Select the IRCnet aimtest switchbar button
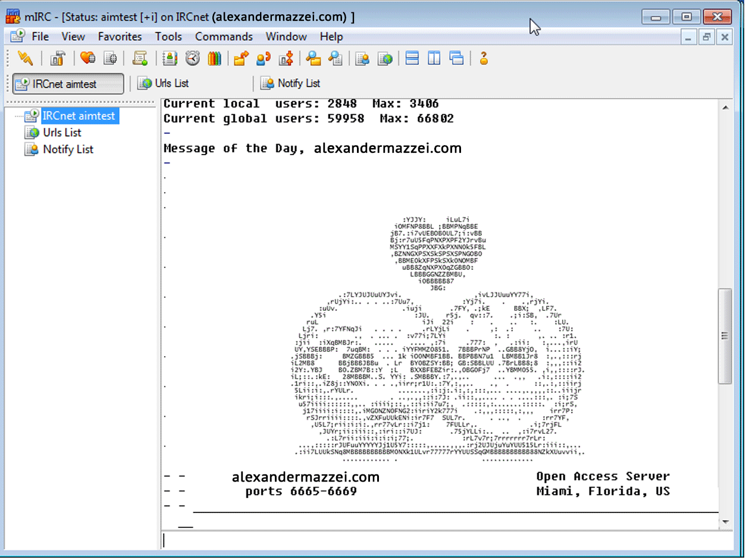Viewport: 746px width, 560px height. [x=68, y=84]
